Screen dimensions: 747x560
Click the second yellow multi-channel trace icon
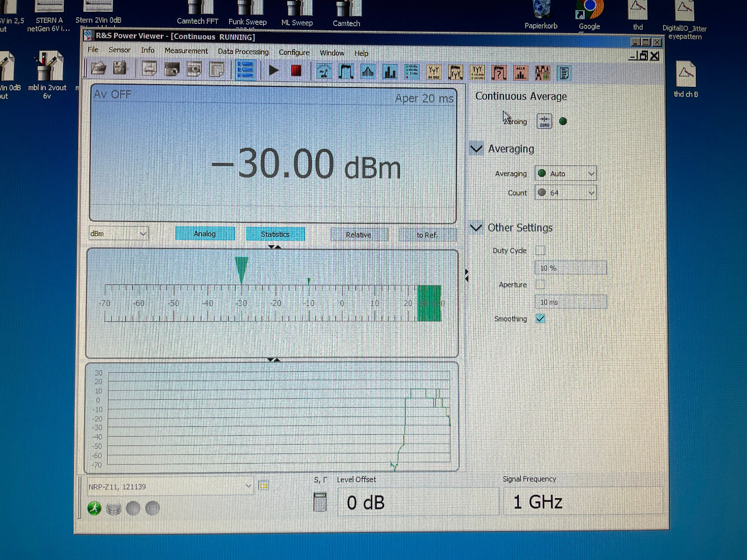[x=455, y=73]
